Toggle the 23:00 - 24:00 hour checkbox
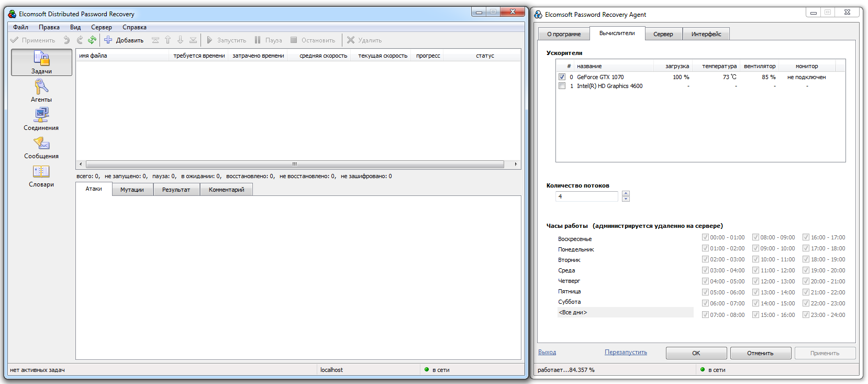 806,314
